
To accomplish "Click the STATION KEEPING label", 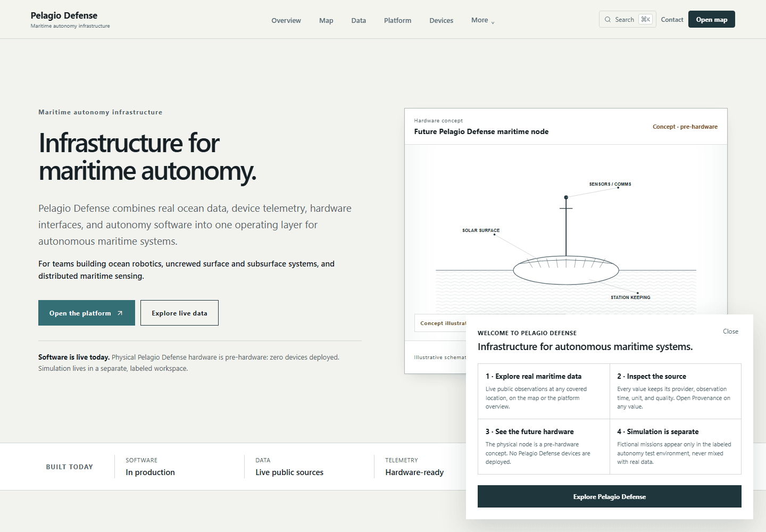I will click(x=630, y=297).
